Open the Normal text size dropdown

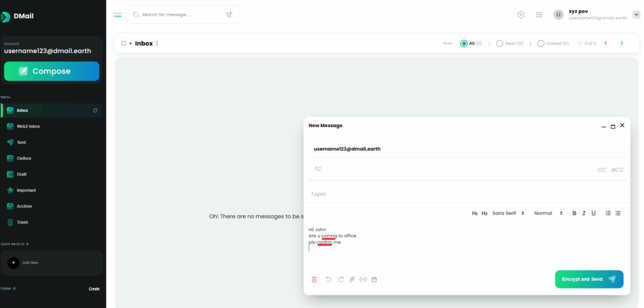(548, 213)
